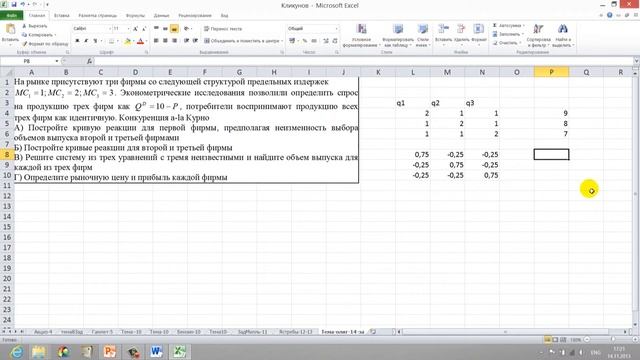Click the Paste (Вставить) clipboard icon
This screenshot has height=360, width=640.
coord(10,30)
